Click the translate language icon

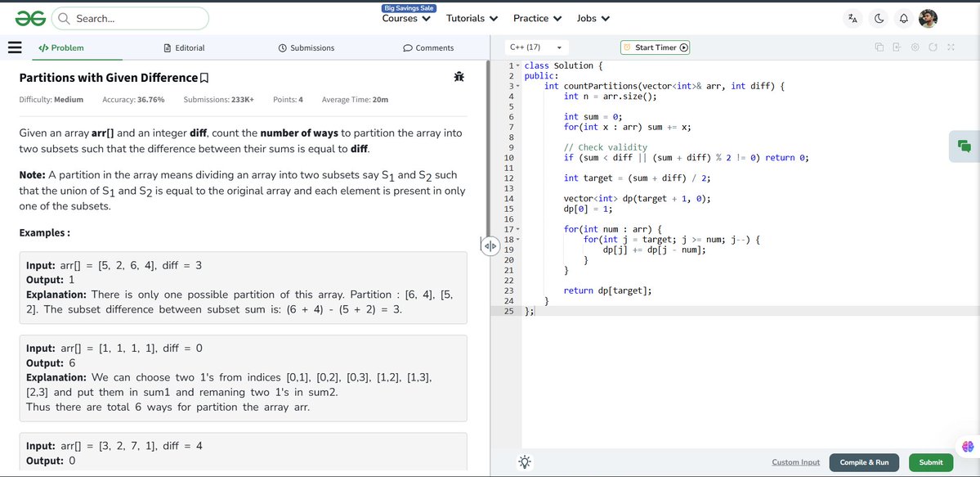click(x=853, y=19)
